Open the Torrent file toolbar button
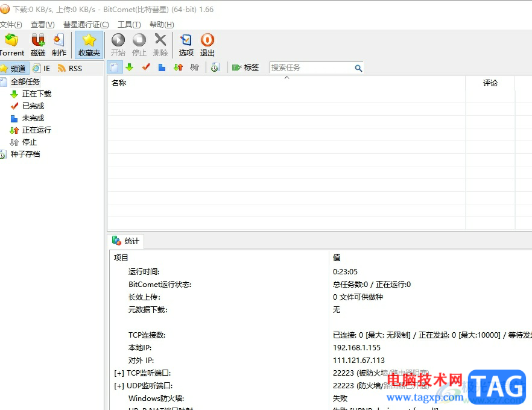Viewport: 532px width, 410px height. click(11, 45)
